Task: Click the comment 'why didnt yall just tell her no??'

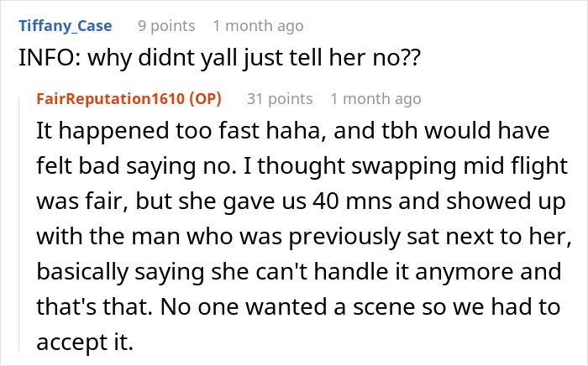Action: pyautogui.click(x=255, y=58)
